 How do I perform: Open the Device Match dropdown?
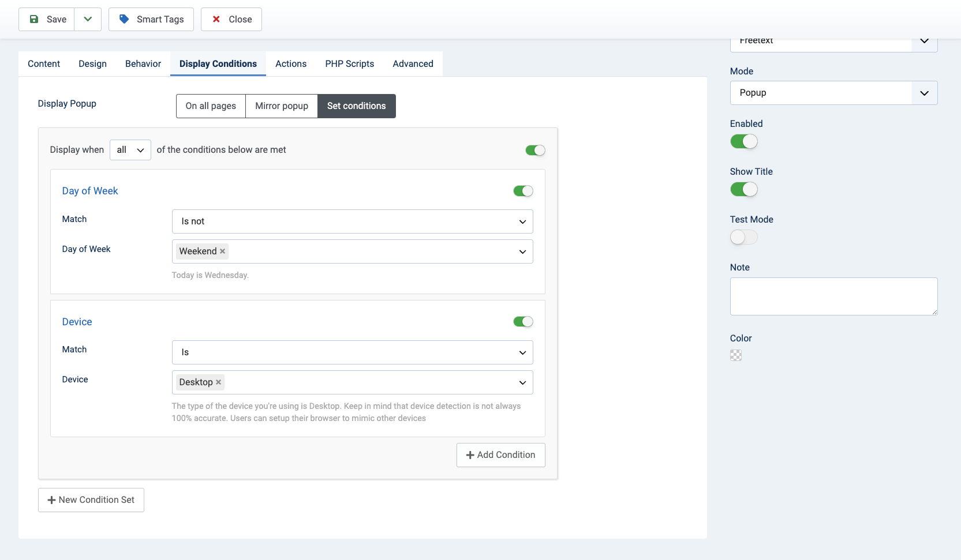tap(352, 352)
